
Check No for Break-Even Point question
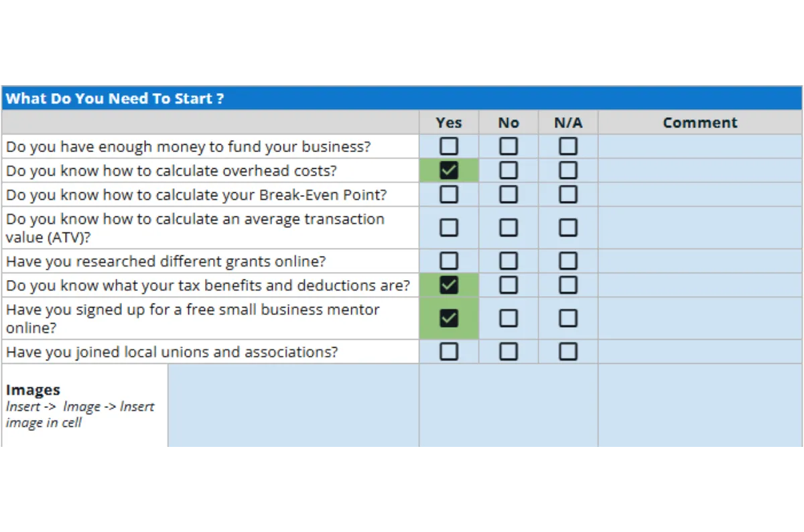[508, 194]
